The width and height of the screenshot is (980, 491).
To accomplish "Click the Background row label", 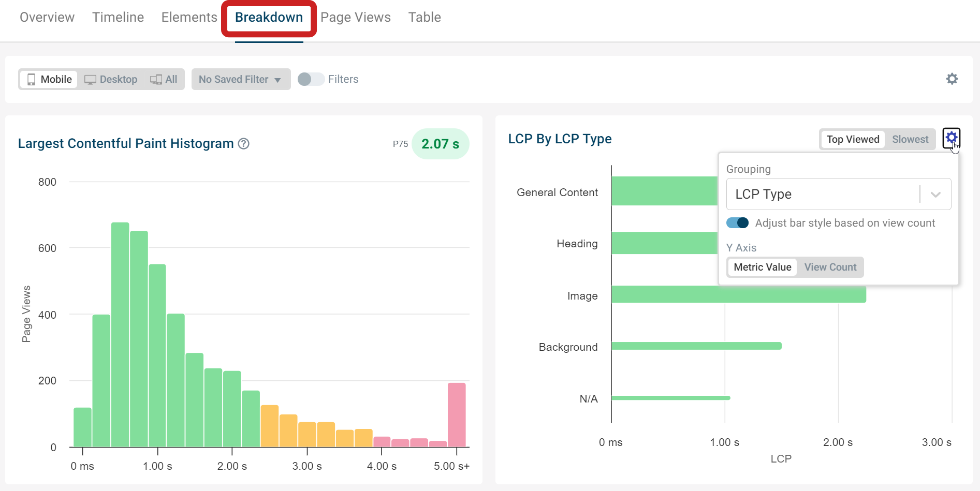I will click(568, 347).
